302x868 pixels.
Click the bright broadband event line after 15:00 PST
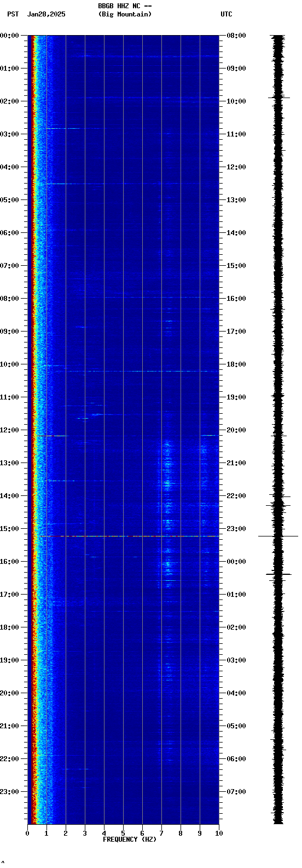(x=129, y=536)
